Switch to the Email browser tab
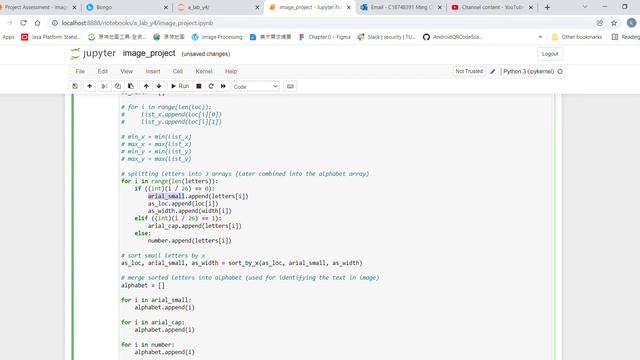 [401, 7]
